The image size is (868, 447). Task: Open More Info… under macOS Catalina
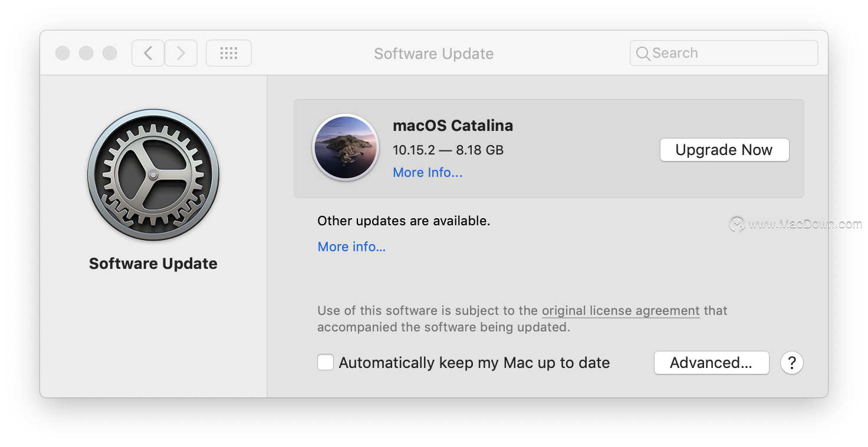click(x=428, y=173)
